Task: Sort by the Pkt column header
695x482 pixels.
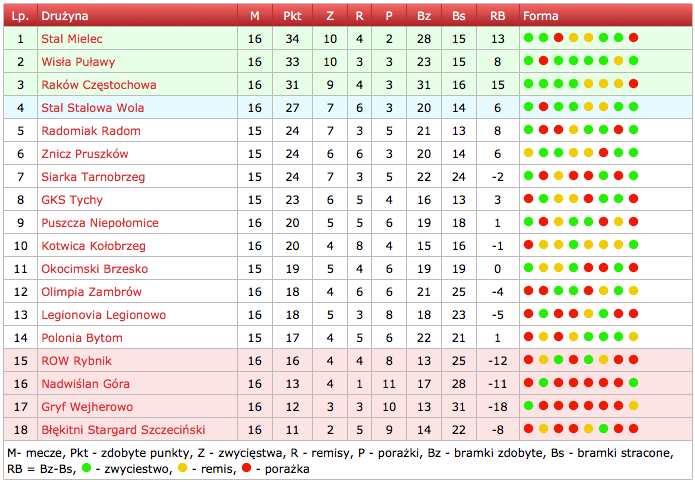Action: click(292, 16)
